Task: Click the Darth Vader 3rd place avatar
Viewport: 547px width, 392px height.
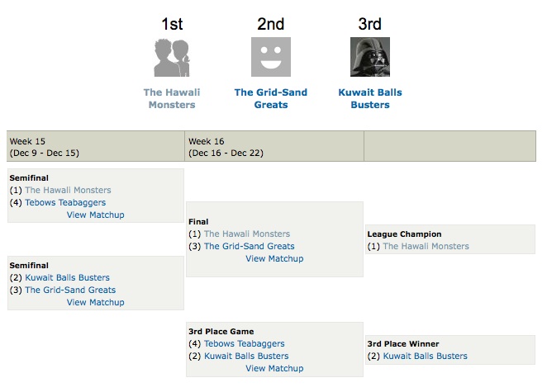Action: point(370,57)
